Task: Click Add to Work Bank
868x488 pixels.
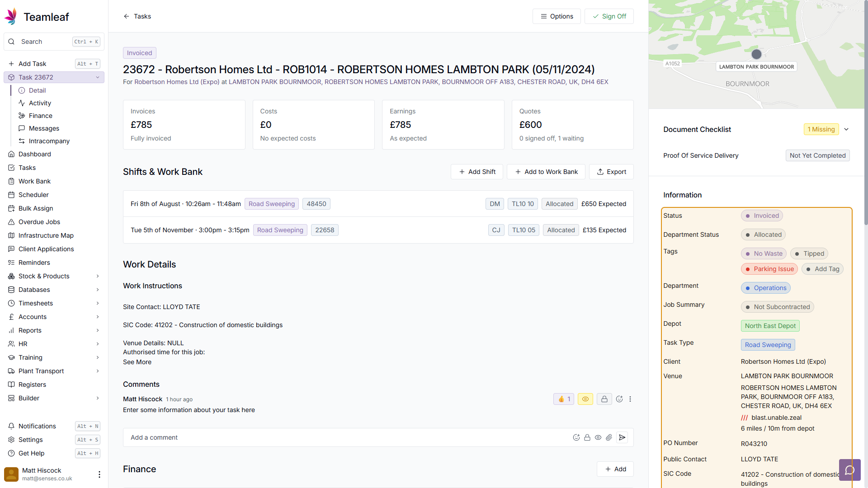Action: click(x=546, y=172)
